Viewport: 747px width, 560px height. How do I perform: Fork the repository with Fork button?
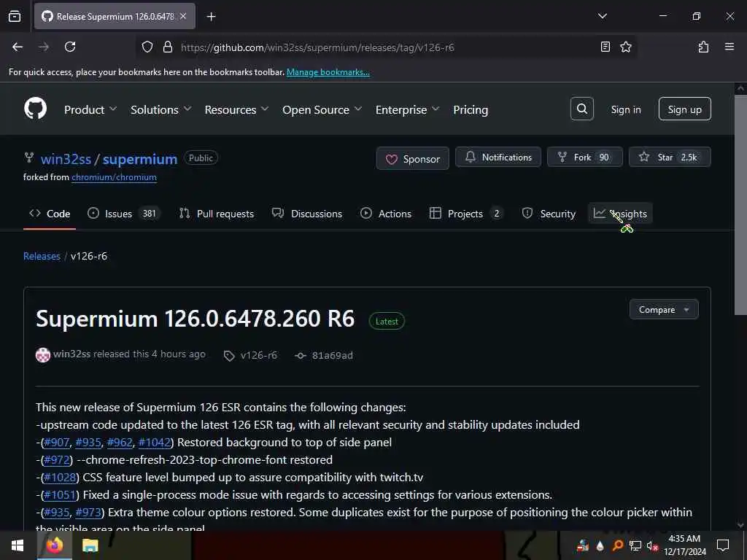tap(584, 157)
